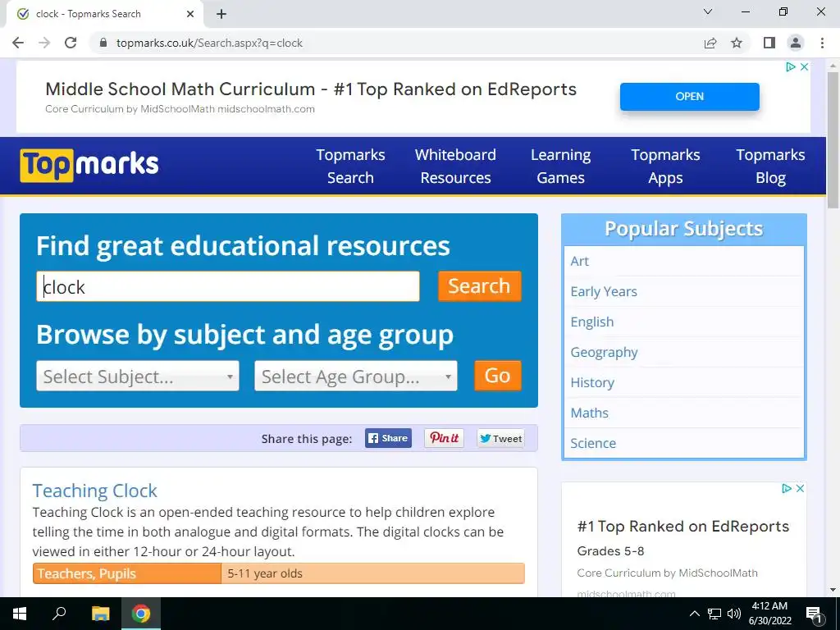Open English in Popular Subjects
Viewport: 840px width, 630px height.
592,322
